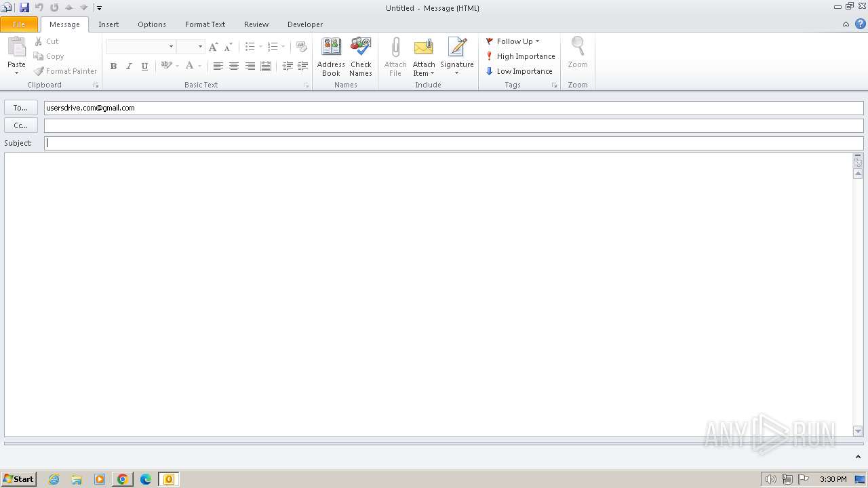
Task: Switch to the Developer tab
Action: (x=305, y=24)
